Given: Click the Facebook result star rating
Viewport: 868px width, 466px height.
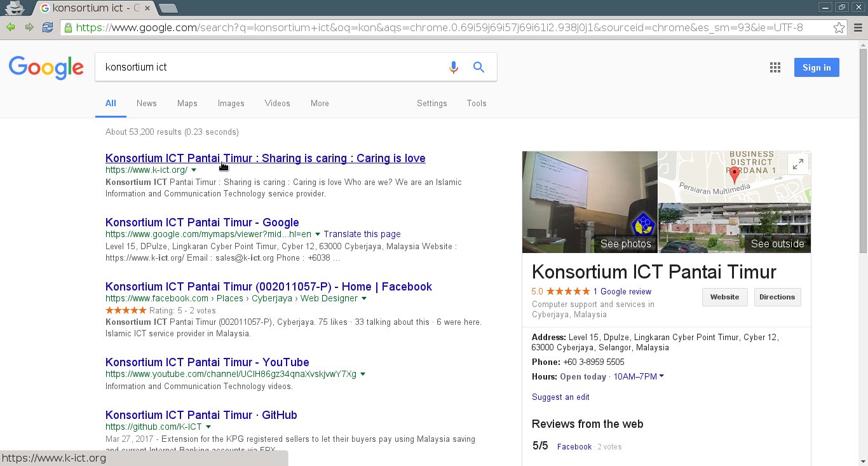Looking at the screenshot, I should [126, 310].
